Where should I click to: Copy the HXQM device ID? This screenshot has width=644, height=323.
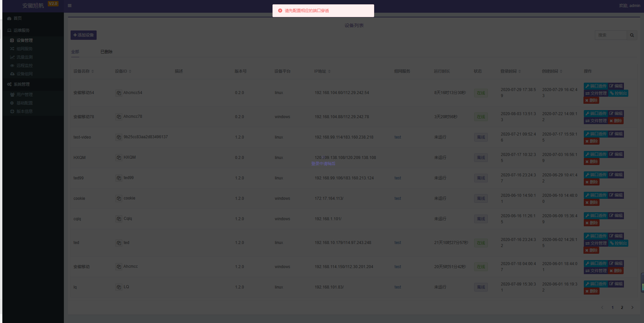(119, 158)
